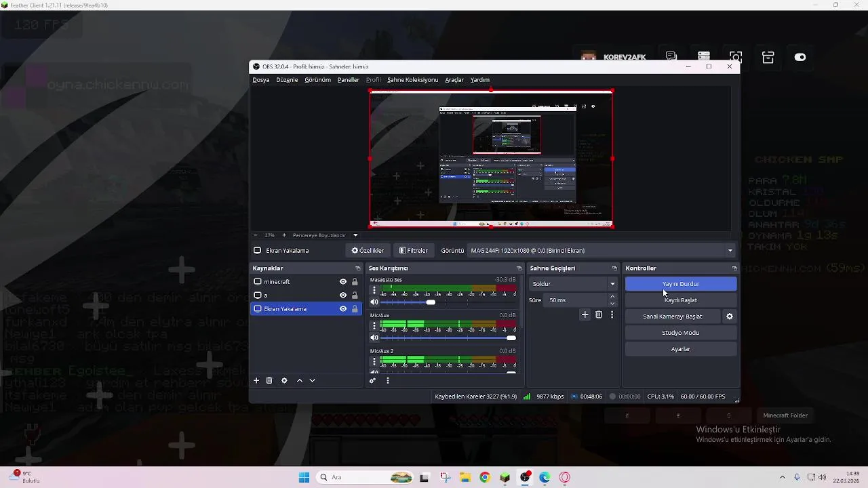Lock the minecraft source

355,282
